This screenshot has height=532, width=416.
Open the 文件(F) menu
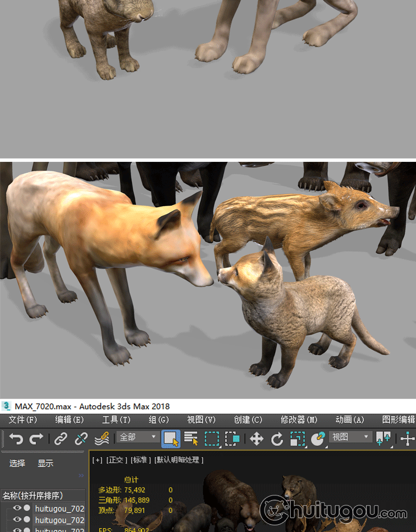(23, 420)
